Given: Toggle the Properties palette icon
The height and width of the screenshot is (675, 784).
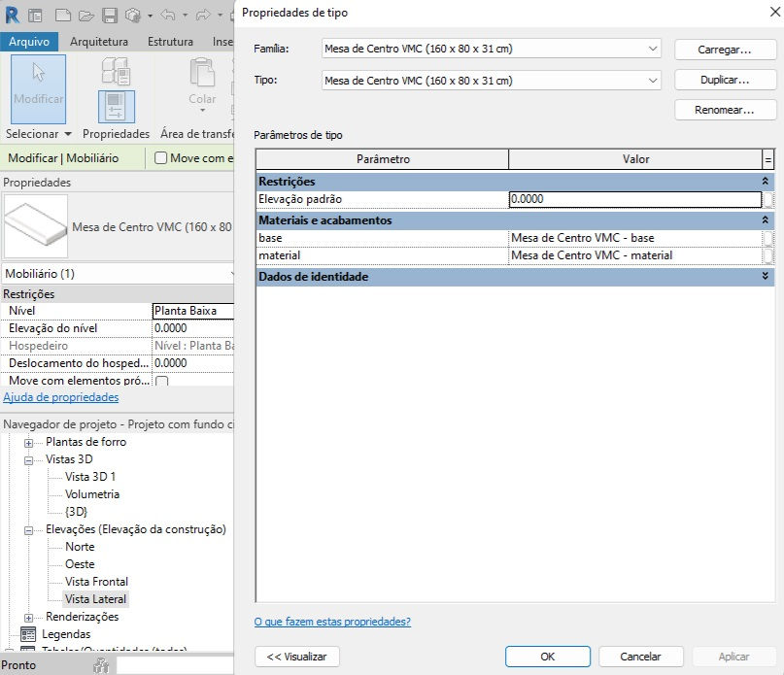Looking at the screenshot, I should click(116, 107).
